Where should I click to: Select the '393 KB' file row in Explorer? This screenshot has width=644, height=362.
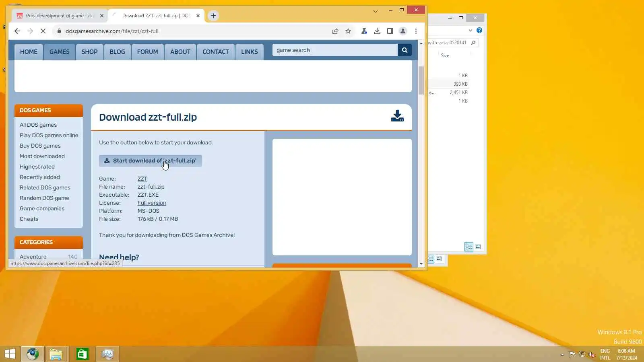(x=448, y=84)
